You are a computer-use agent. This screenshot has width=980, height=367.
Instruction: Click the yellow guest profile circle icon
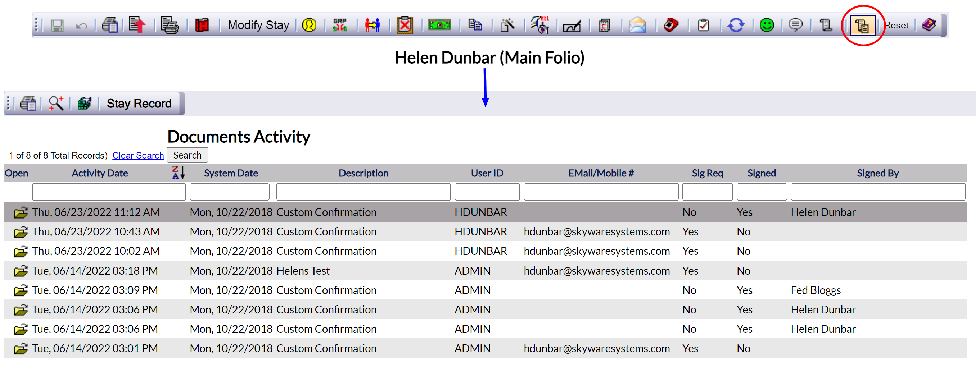(309, 26)
